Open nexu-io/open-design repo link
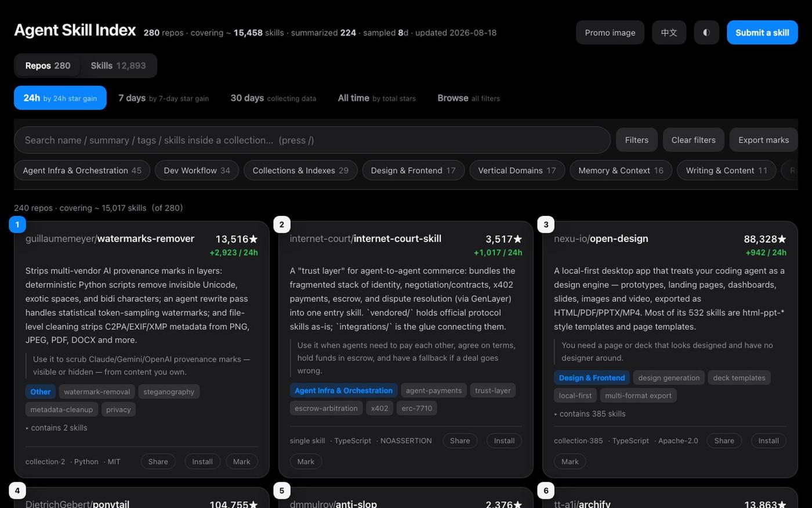 [601, 239]
